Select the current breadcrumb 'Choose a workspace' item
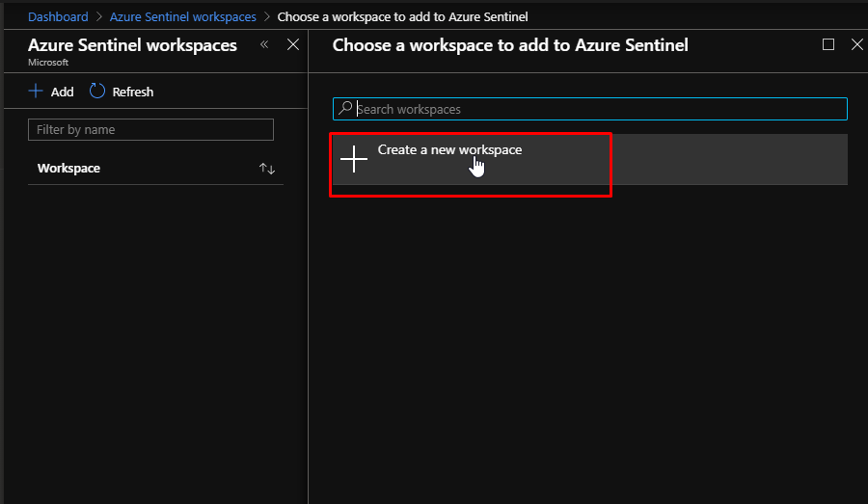This screenshot has width=868, height=504. (x=402, y=16)
